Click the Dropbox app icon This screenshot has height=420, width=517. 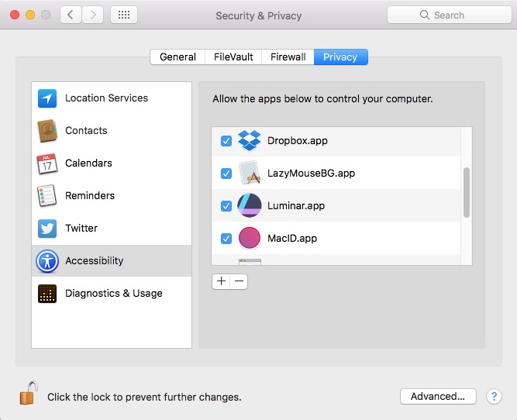250,140
